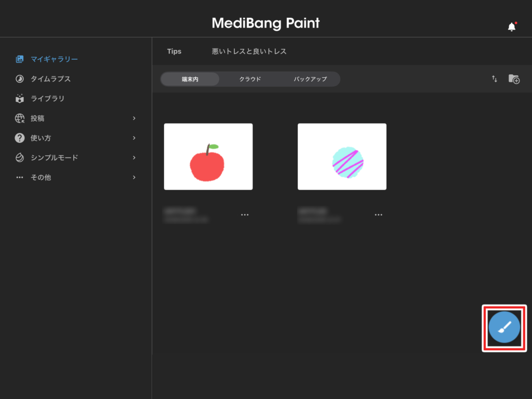Expand the 使い方 submenu chevron
Viewport: 532px width, 399px height.
pyautogui.click(x=134, y=138)
